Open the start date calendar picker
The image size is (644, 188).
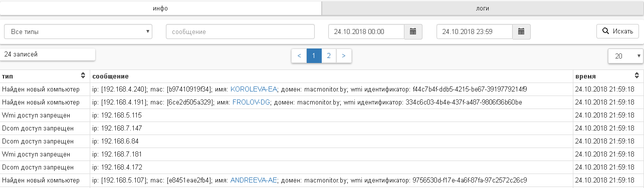click(413, 31)
